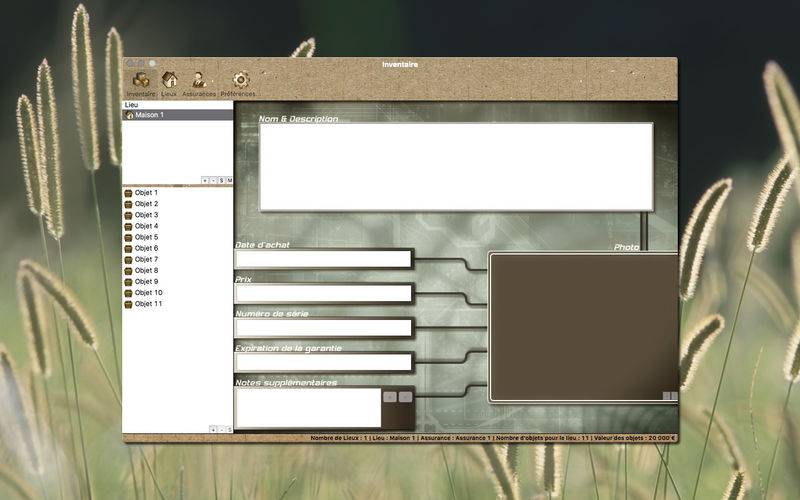
Task: Open Préférences gear icon
Action: [239, 80]
